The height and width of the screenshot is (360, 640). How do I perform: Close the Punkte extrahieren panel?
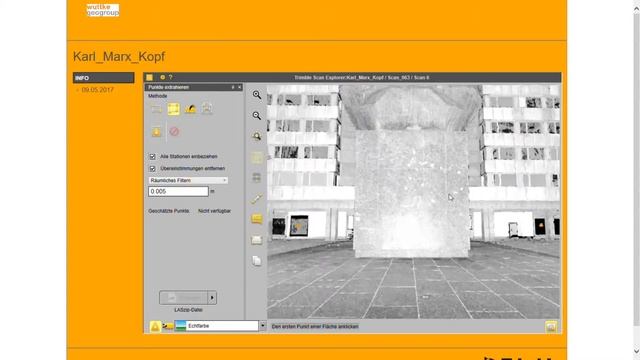[x=240, y=87]
